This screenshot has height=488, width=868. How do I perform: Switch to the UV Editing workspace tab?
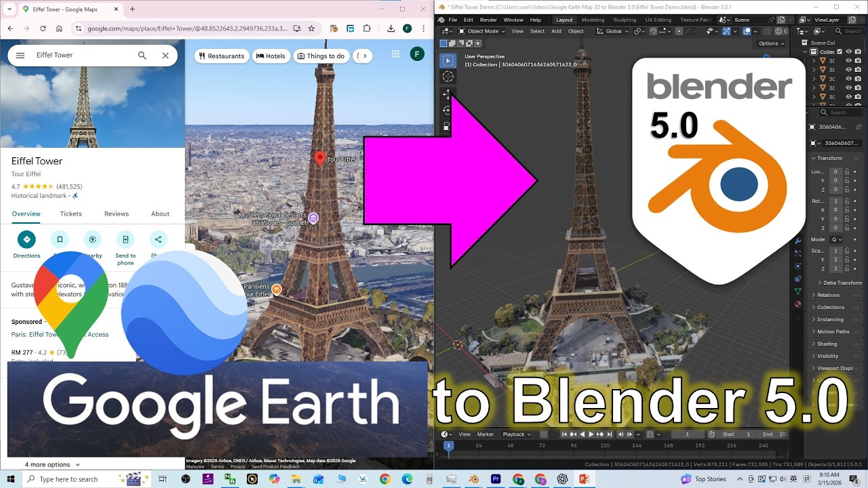click(658, 20)
